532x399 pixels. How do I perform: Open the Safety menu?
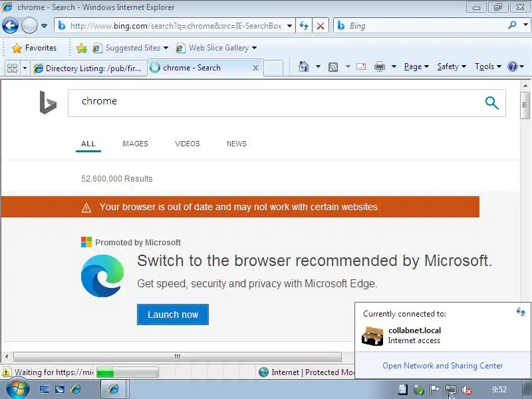(452, 66)
